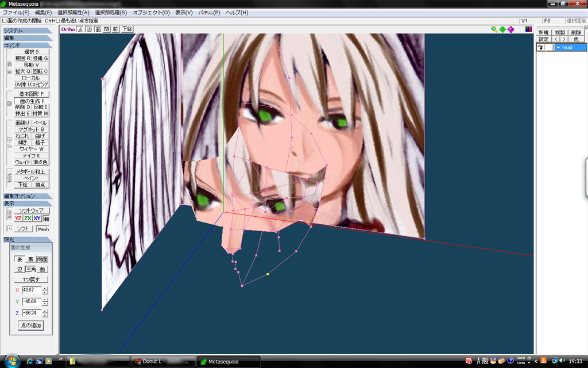Select the ローカル command

(32, 78)
